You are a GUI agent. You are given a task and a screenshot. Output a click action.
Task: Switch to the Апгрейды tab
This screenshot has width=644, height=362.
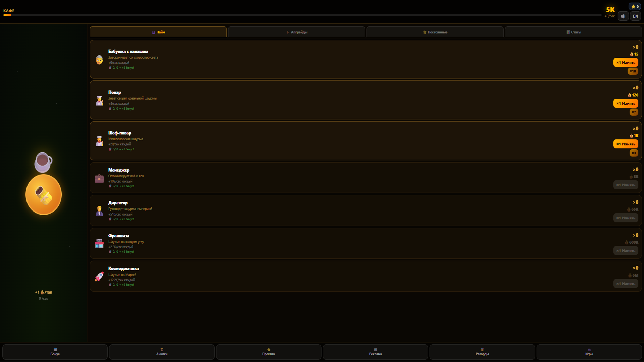click(x=297, y=32)
